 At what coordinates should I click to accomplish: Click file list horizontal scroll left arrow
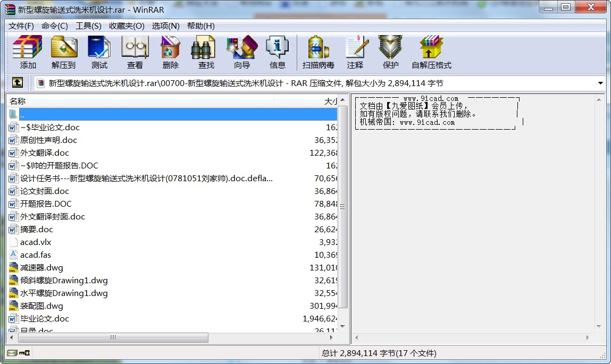[11, 337]
